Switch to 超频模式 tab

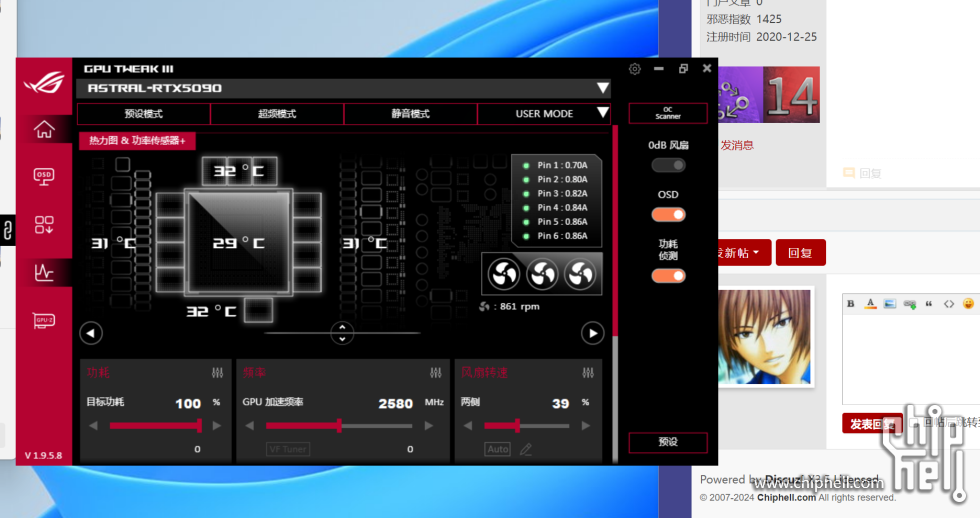(x=277, y=114)
